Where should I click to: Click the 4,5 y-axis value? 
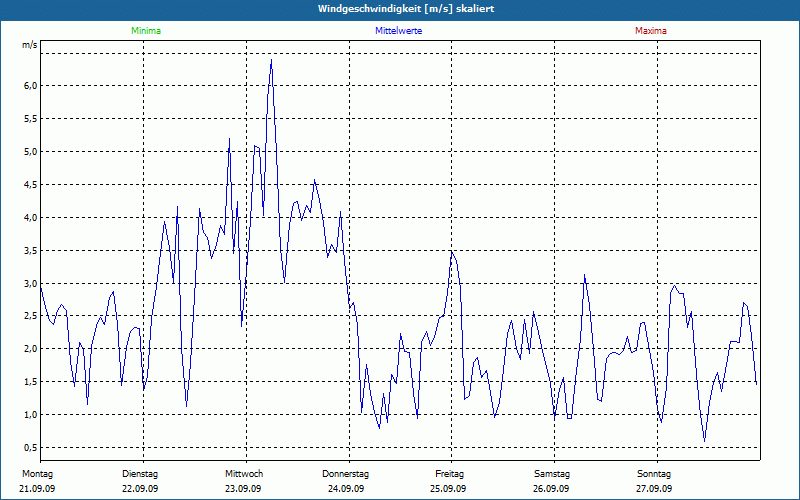(x=31, y=185)
